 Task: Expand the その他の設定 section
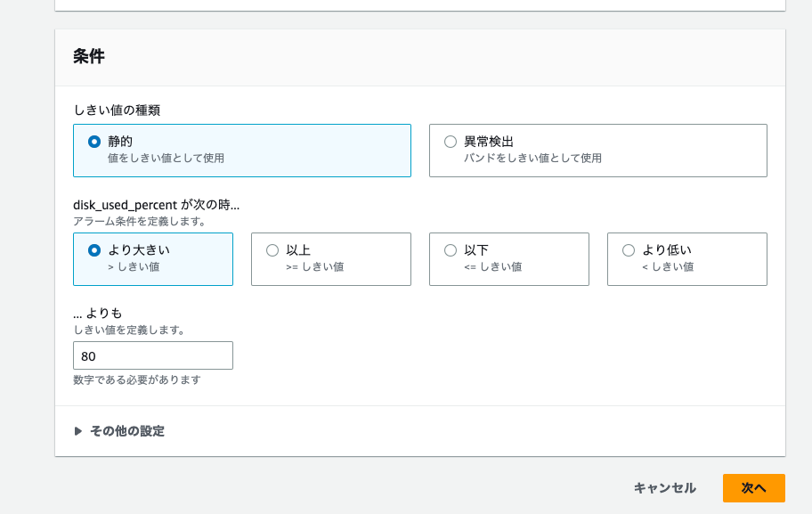click(119, 431)
